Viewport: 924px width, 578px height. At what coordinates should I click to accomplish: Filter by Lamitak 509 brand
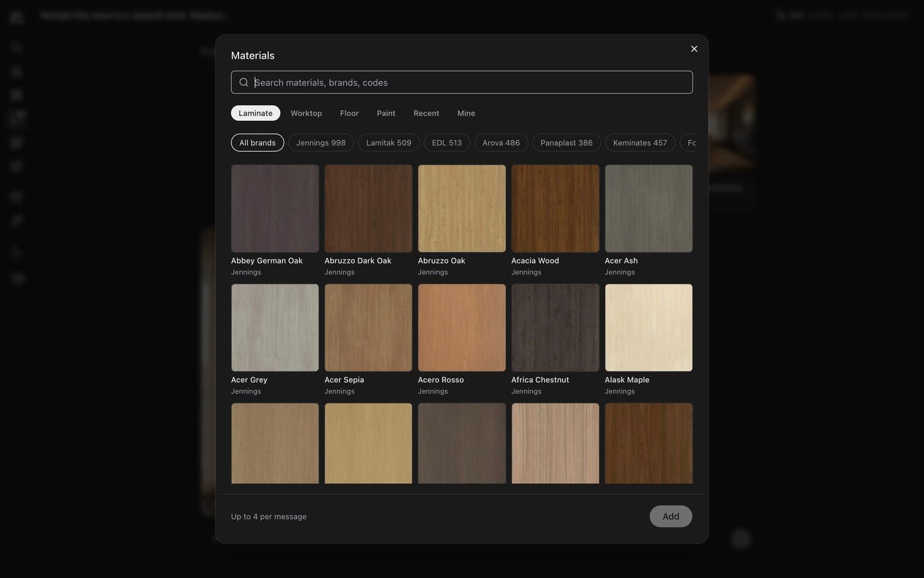tap(389, 143)
